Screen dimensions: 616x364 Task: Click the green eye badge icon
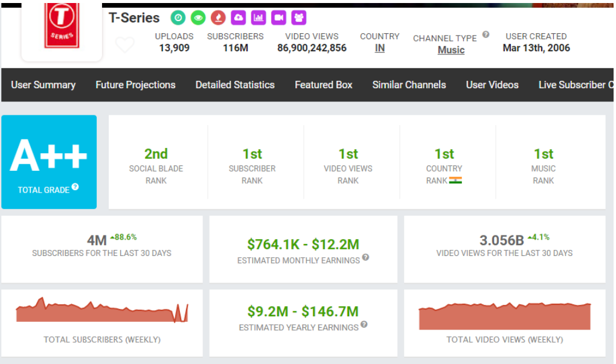(x=198, y=18)
